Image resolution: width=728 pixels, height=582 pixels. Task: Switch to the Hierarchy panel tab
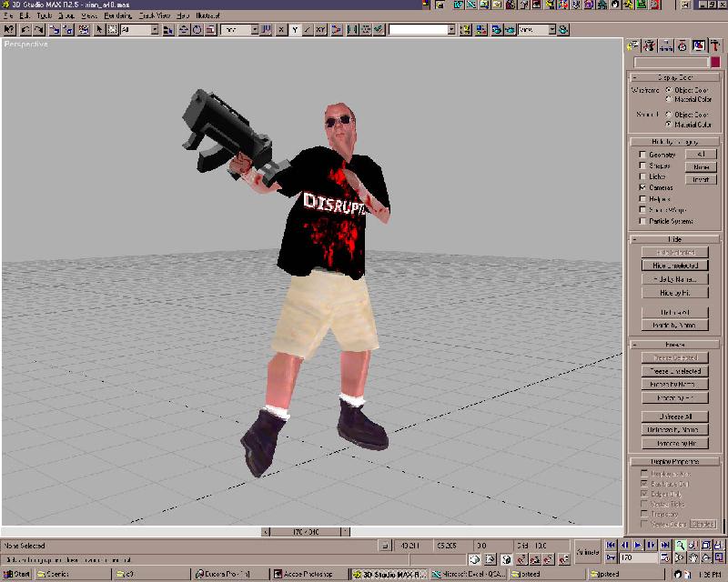pos(666,45)
